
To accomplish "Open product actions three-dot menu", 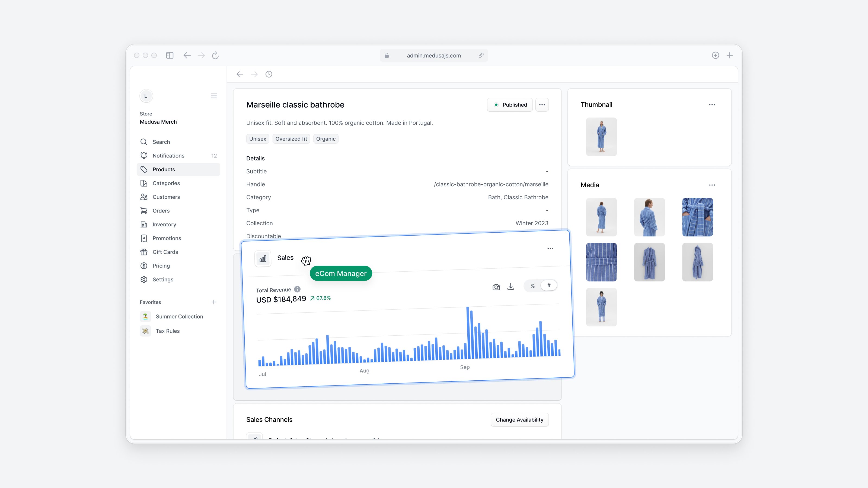I will click(x=542, y=105).
